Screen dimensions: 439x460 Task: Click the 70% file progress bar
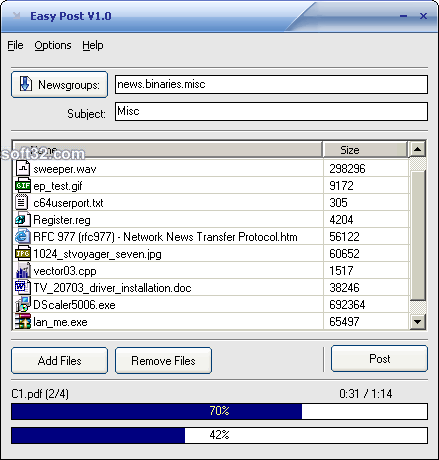pos(219,411)
